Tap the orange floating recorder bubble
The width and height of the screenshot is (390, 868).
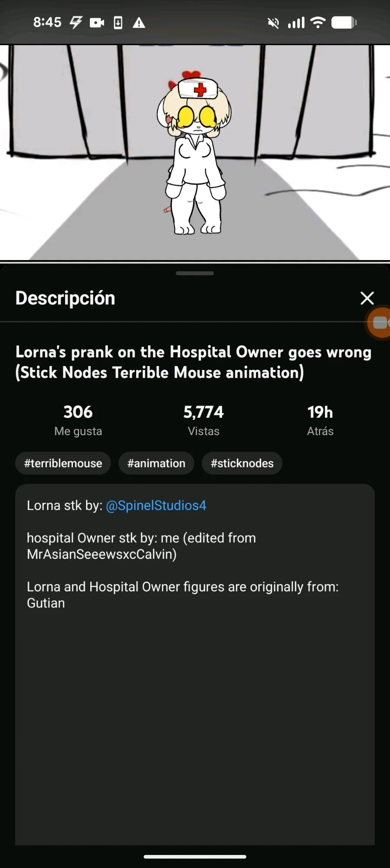click(380, 323)
